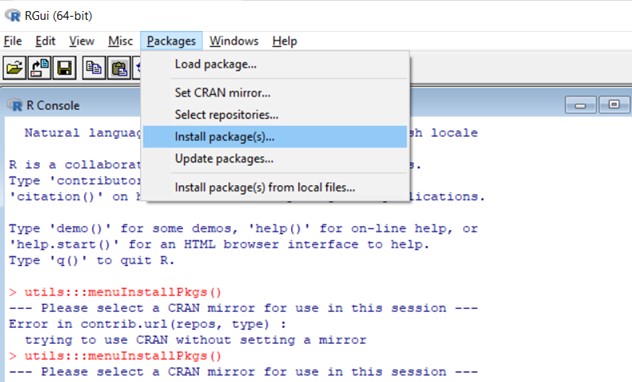
Task: Open the View menu
Action: pyautogui.click(x=81, y=41)
